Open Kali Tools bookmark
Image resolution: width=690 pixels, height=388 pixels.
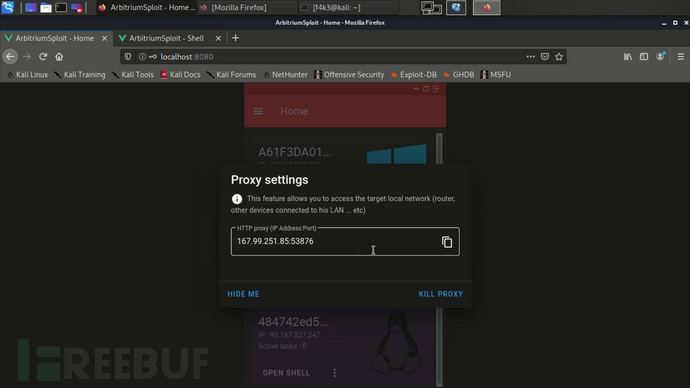[133, 75]
